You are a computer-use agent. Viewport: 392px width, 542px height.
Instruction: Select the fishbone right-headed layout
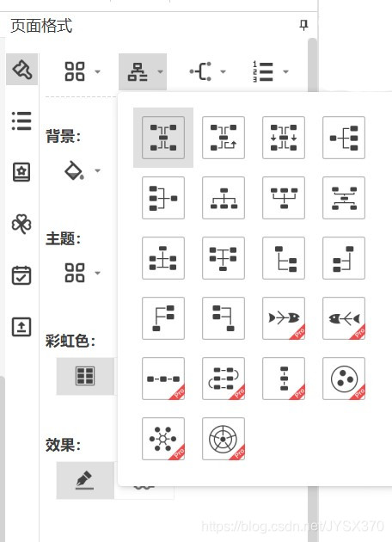284,318
